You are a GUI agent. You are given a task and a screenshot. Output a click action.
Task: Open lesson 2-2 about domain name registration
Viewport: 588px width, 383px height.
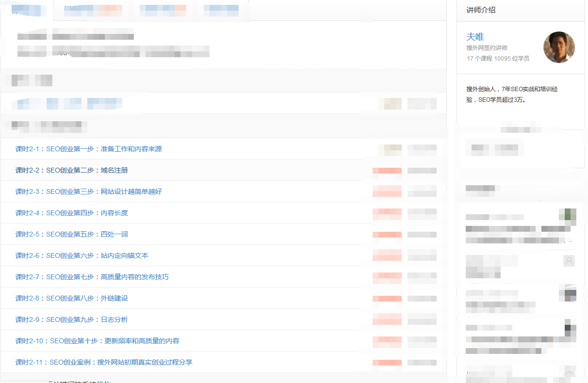(71, 170)
